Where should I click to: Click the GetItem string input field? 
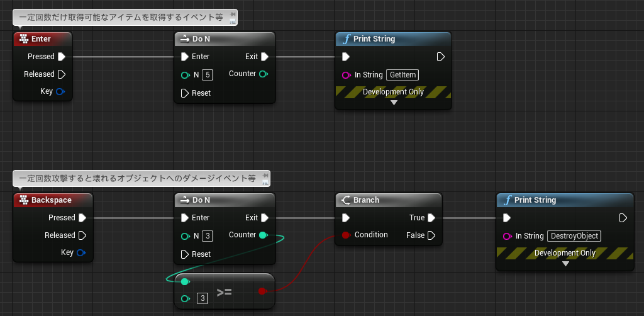tap(402, 75)
